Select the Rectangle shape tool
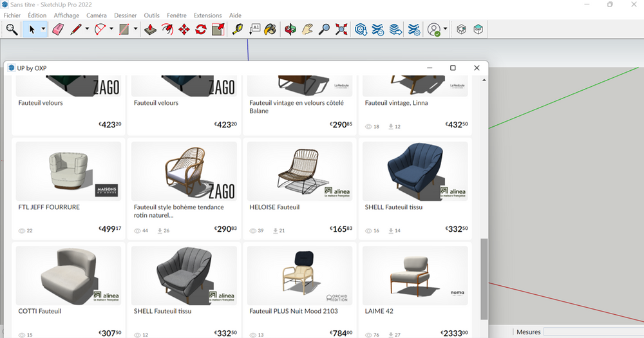644x338 pixels. (x=124, y=30)
